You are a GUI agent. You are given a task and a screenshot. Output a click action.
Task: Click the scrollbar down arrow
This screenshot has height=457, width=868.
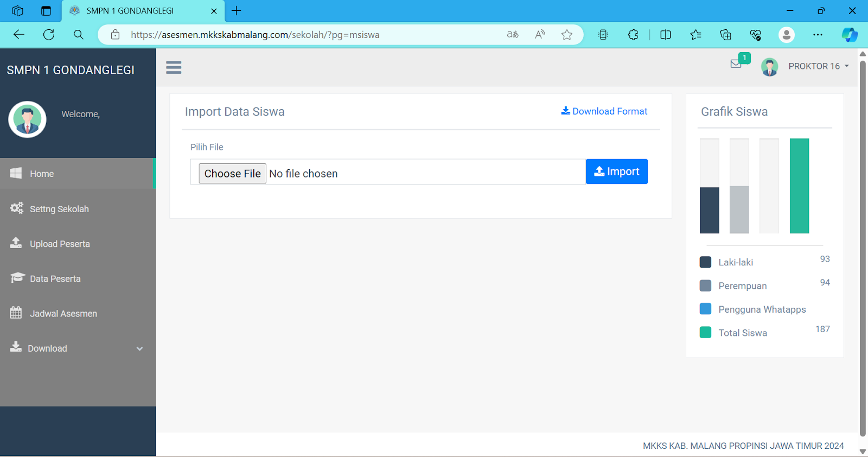(x=863, y=452)
